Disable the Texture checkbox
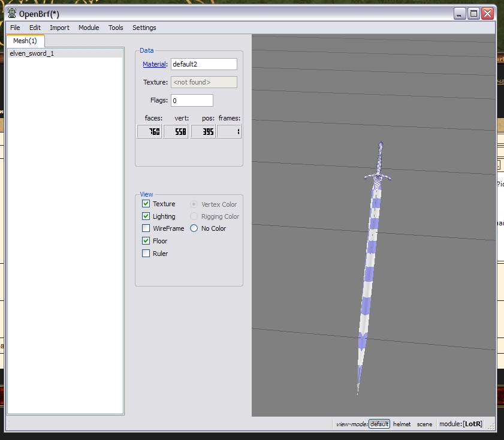The height and width of the screenshot is (440, 504). 146,204
